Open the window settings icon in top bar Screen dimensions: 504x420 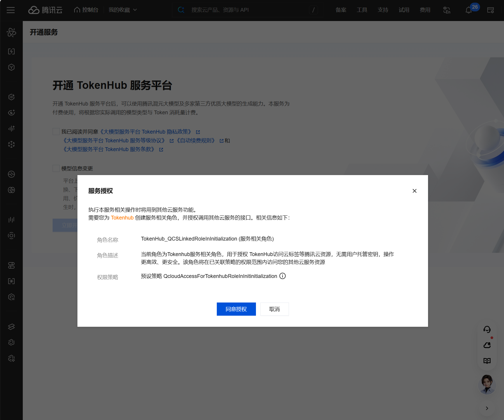point(491,10)
